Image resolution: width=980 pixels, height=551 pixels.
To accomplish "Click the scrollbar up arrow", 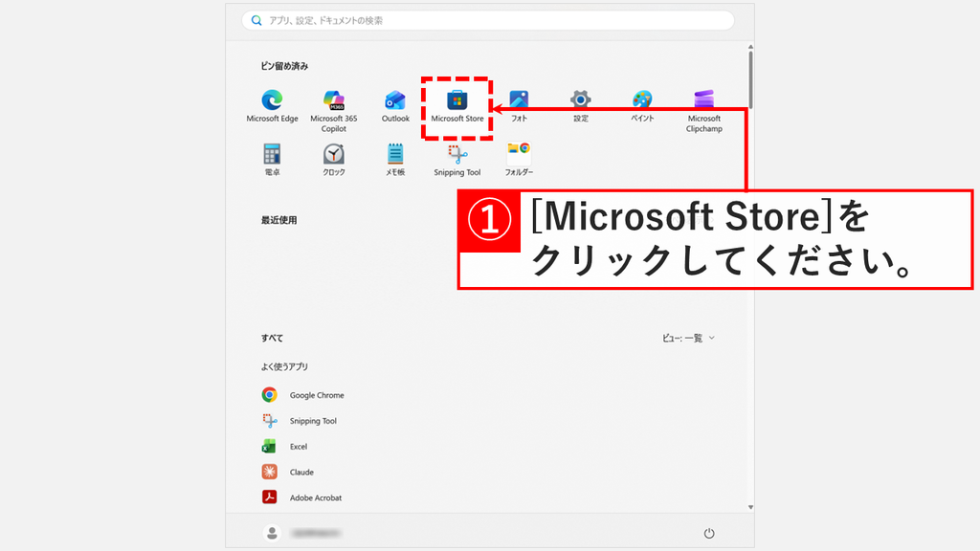I will (750, 47).
